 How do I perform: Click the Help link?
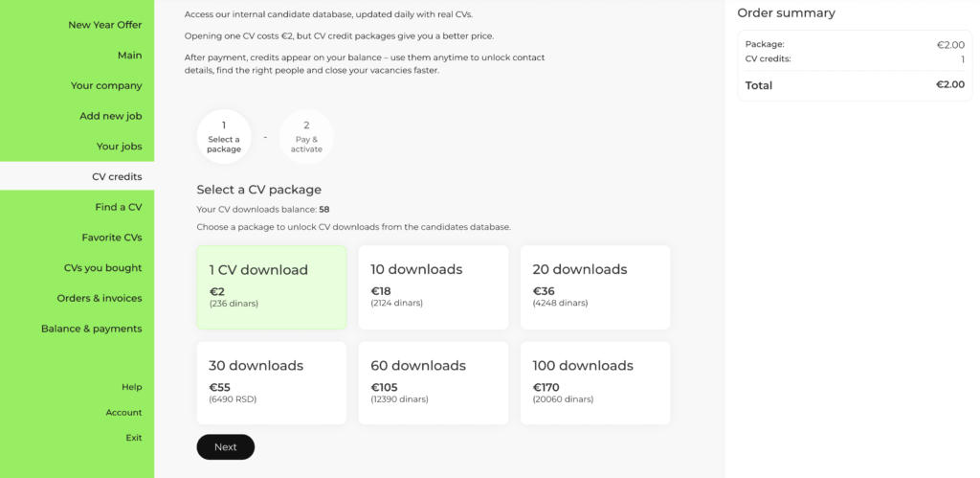(x=131, y=387)
